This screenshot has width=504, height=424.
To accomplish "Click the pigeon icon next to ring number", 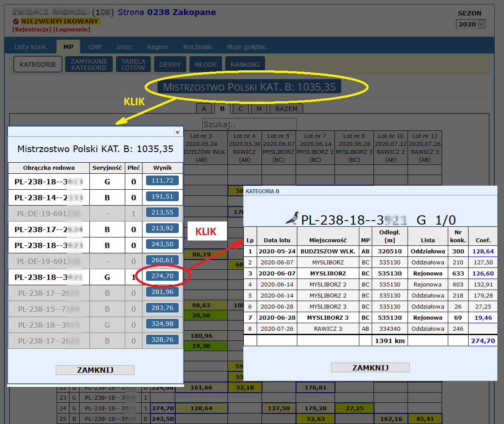I will [292, 218].
